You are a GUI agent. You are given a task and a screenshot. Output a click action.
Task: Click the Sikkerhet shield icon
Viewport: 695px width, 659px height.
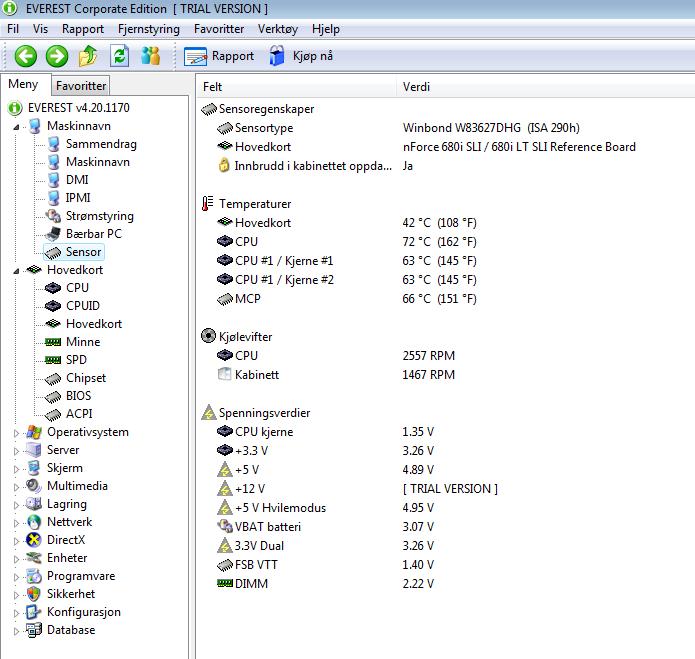[34, 594]
